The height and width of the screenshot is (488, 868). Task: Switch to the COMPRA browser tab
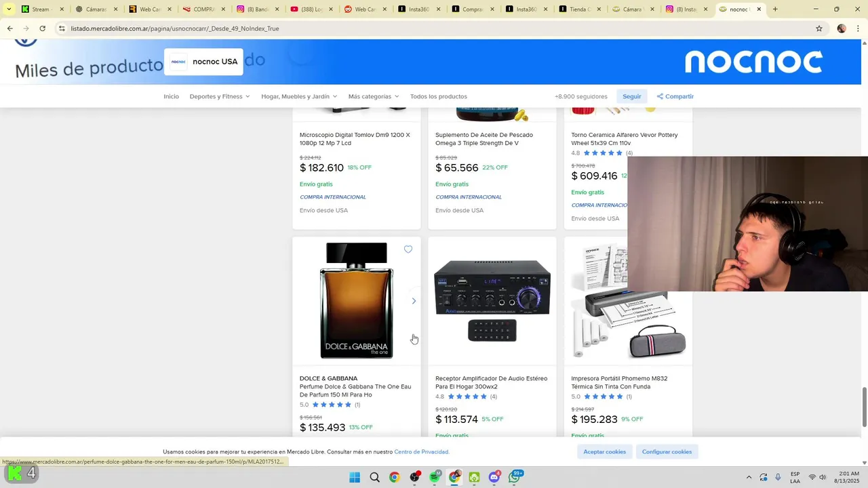[x=202, y=9]
